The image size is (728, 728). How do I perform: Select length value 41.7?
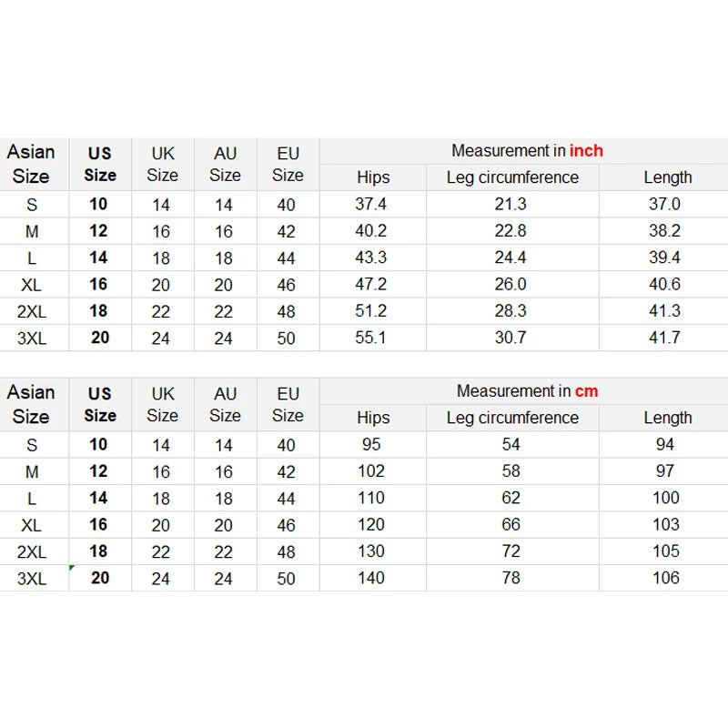pos(665,338)
